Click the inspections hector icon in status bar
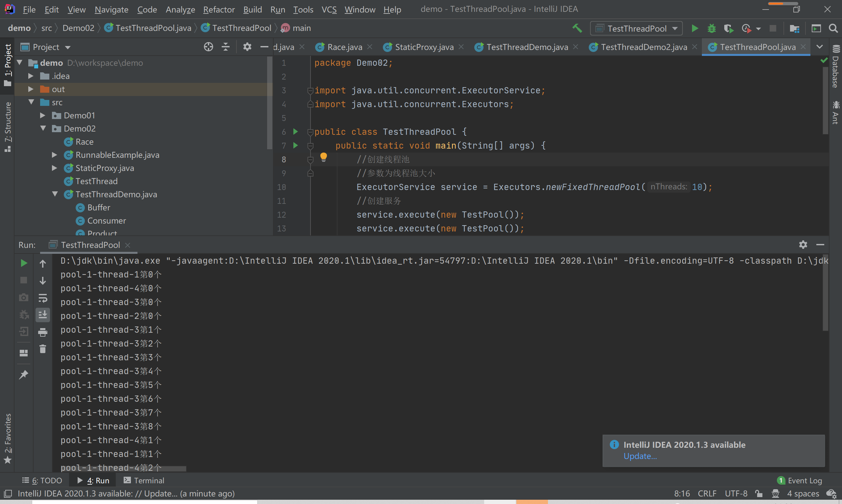The height and width of the screenshot is (504, 842). 776,493
